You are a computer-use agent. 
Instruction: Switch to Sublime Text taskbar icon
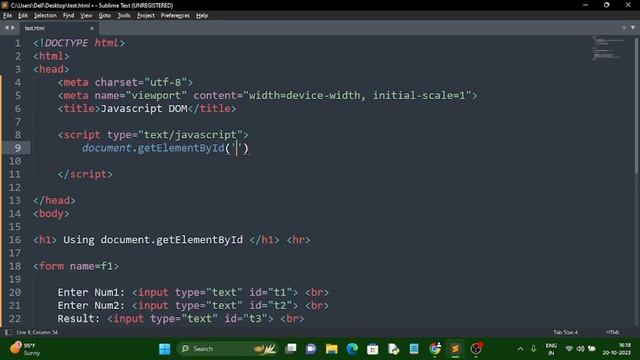coord(455,349)
